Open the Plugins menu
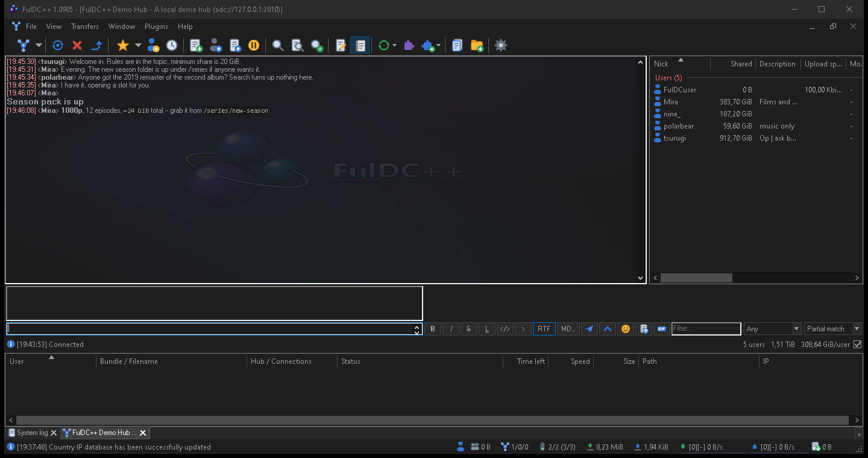 coord(156,27)
